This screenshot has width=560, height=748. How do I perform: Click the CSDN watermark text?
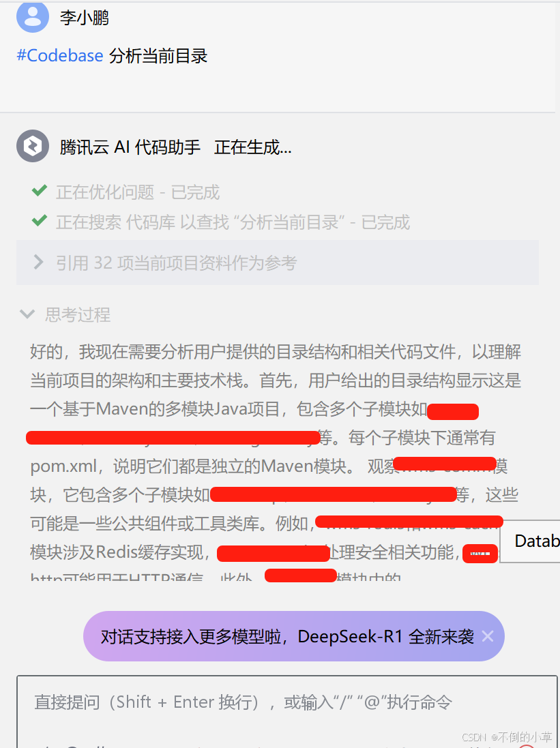pos(507,737)
